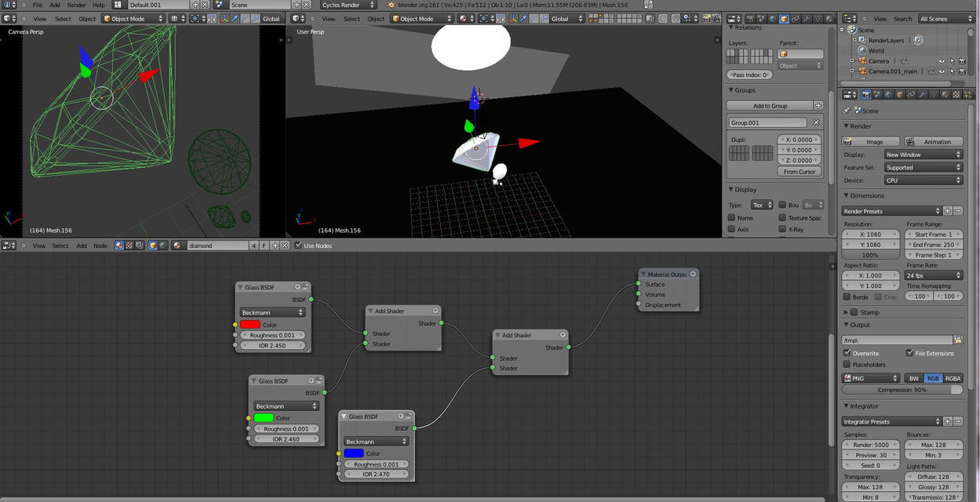Click the scene browser icon beside Scene field
980x502 pixels.
point(222,5)
